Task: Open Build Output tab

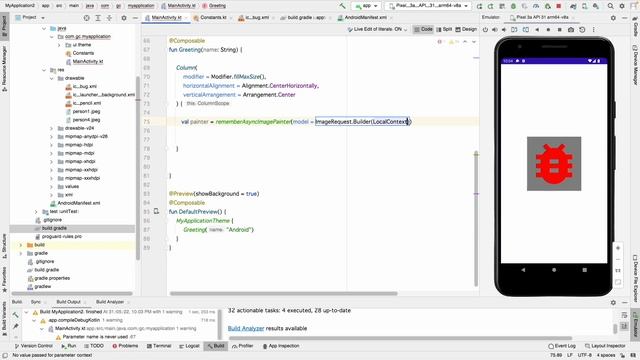Action: point(69,302)
